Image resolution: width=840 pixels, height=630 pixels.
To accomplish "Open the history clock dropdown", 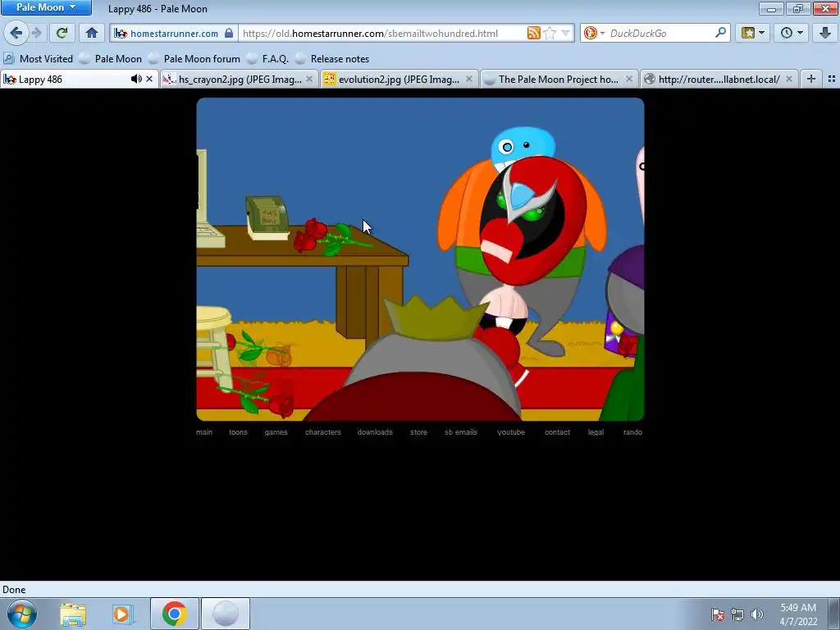I will [792, 33].
